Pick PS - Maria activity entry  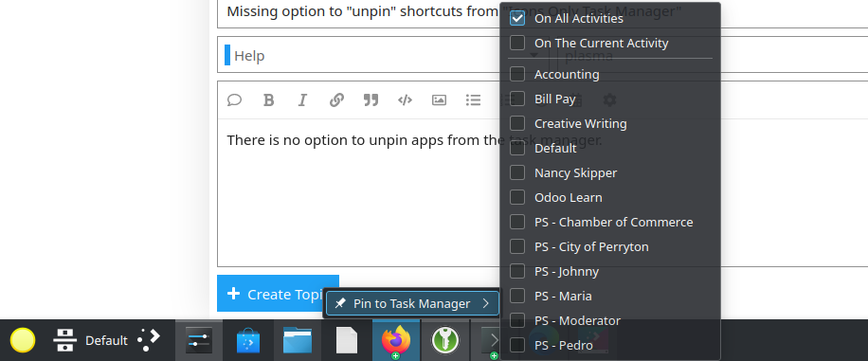[x=610, y=296]
